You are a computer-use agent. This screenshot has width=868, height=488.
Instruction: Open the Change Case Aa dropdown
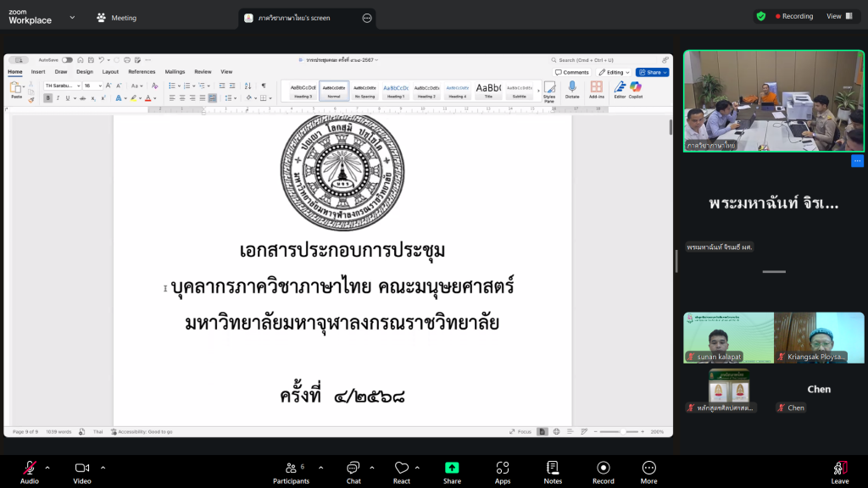coord(136,86)
